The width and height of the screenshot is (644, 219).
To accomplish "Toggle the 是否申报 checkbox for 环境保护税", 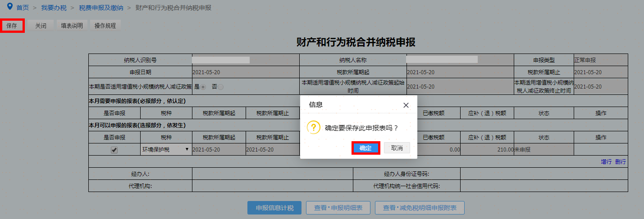I will pos(114,150).
